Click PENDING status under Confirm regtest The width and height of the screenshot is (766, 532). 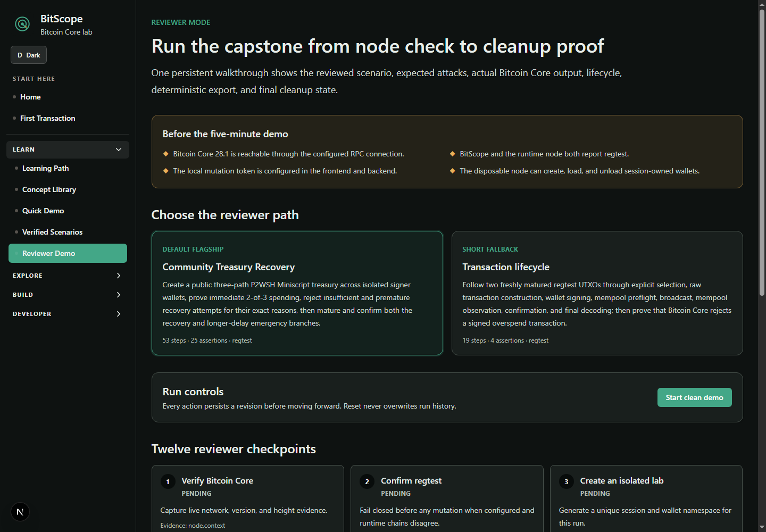(x=396, y=494)
